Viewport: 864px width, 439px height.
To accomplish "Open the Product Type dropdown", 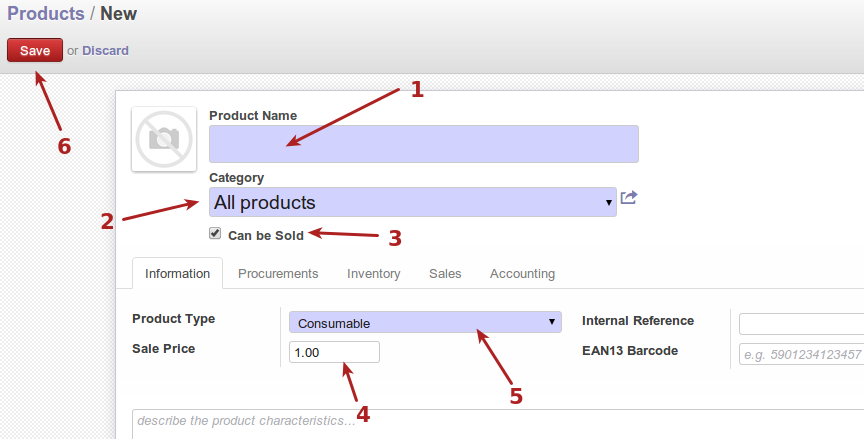I will pyautogui.click(x=424, y=323).
